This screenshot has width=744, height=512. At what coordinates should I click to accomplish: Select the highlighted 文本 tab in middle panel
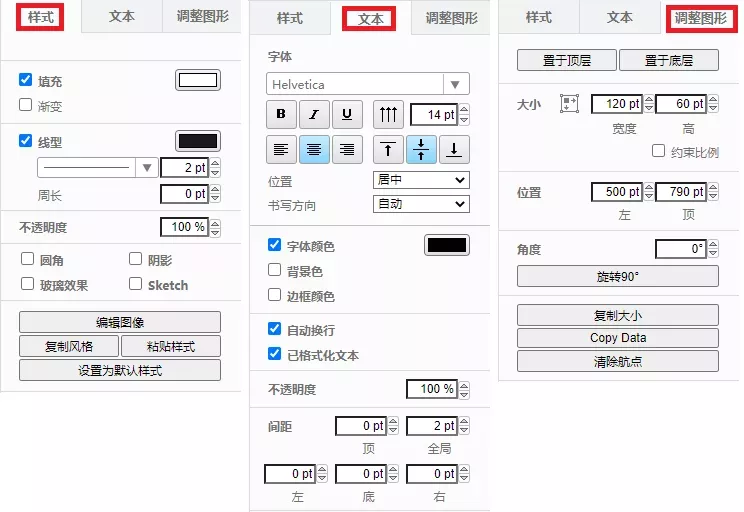point(370,19)
